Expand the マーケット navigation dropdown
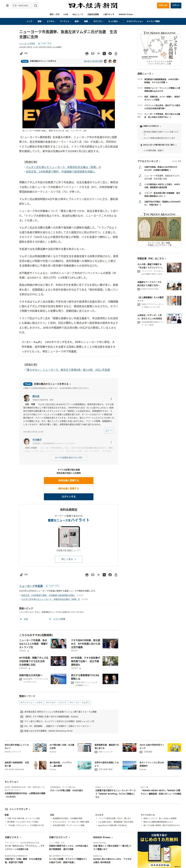The image size is (186, 868). [x=65, y=21]
